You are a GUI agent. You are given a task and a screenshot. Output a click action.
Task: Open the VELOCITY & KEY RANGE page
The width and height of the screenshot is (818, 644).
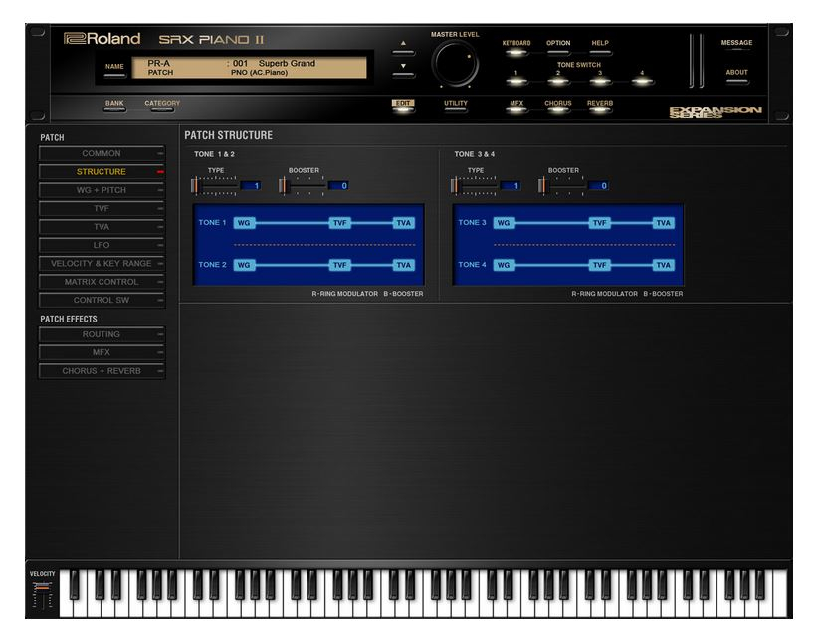[x=102, y=264]
